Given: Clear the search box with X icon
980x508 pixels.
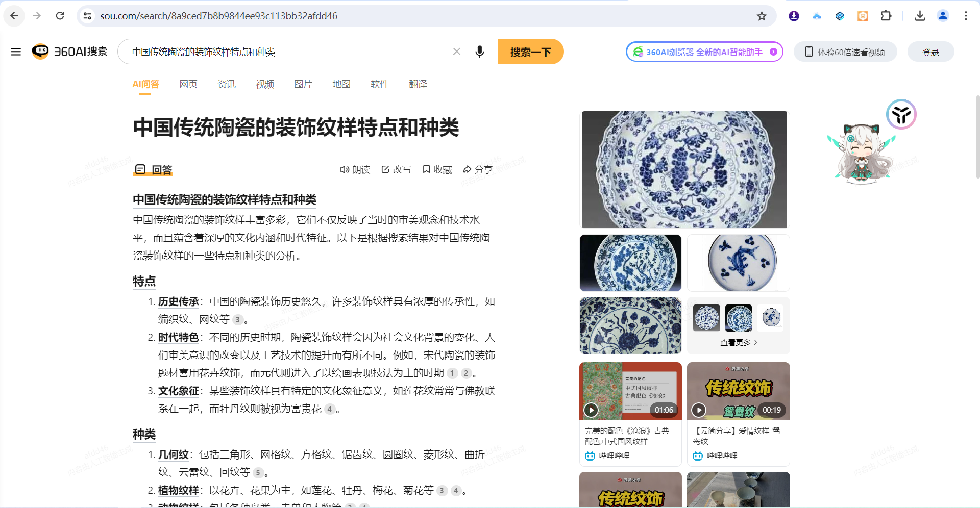Looking at the screenshot, I should 456,52.
